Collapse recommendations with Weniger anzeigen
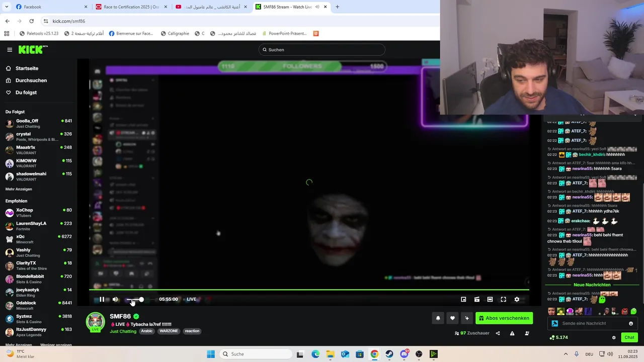Image resolution: width=644 pixels, height=362 pixels. coord(56,345)
